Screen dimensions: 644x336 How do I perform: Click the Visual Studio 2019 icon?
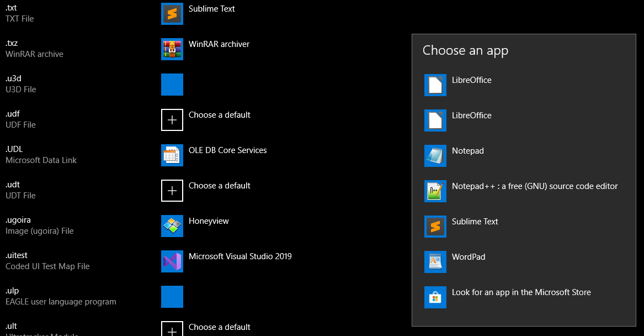pyautogui.click(x=172, y=261)
